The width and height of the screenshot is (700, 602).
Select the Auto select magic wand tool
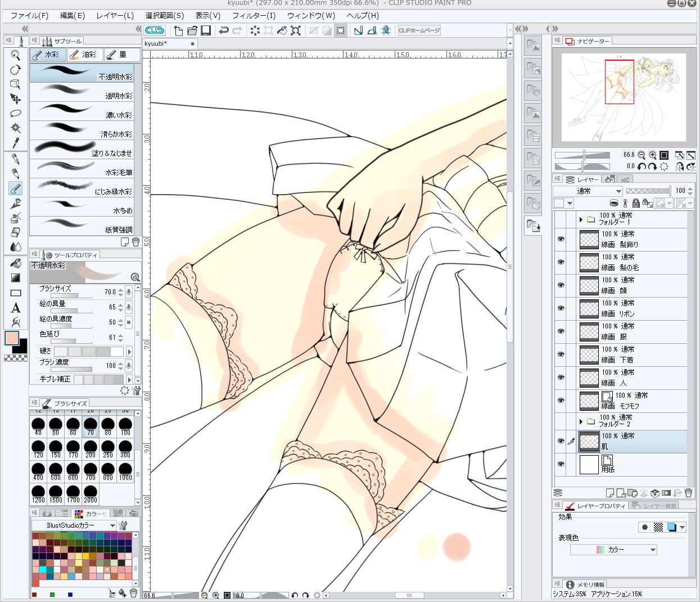16,128
